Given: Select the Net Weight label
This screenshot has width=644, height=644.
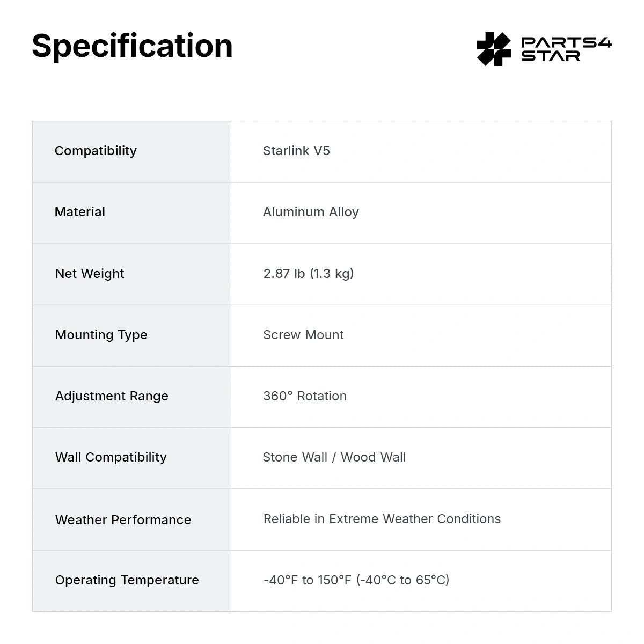Looking at the screenshot, I should tap(90, 274).
